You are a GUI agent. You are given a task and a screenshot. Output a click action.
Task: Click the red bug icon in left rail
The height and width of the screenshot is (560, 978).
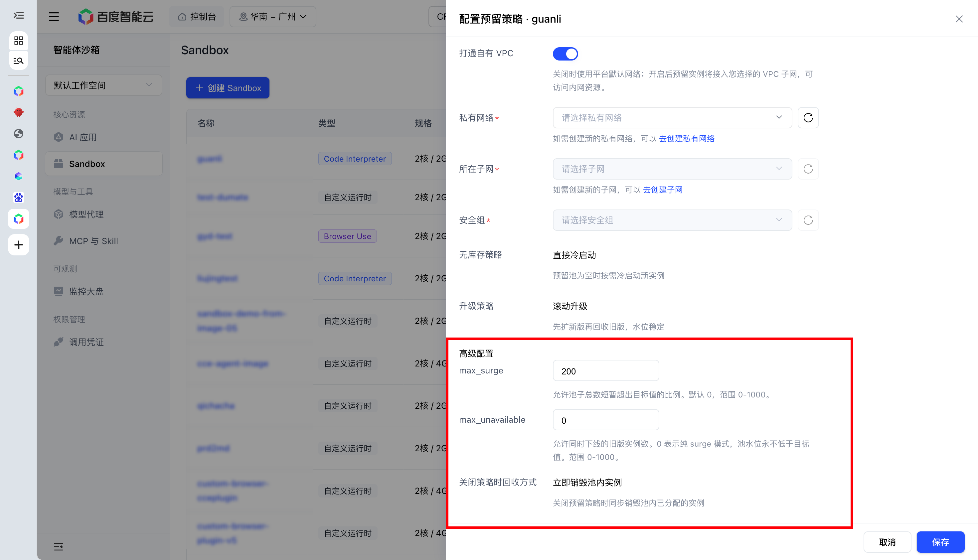click(x=19, y=112)
